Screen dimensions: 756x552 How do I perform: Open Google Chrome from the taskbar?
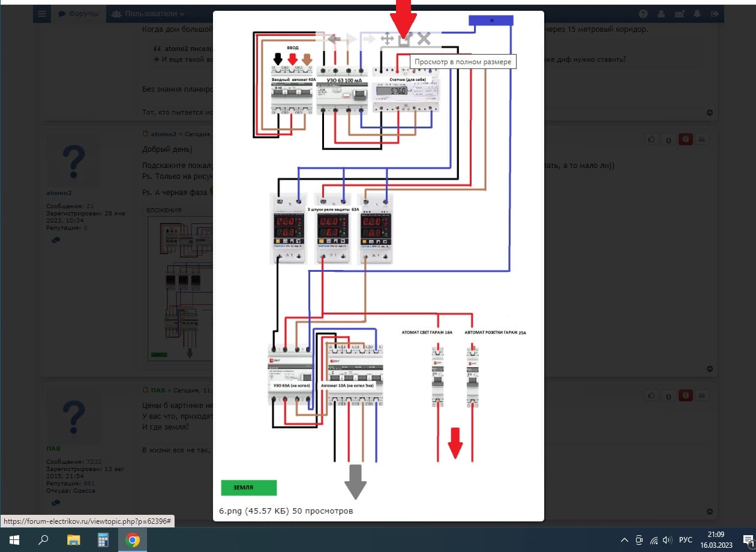133,539
